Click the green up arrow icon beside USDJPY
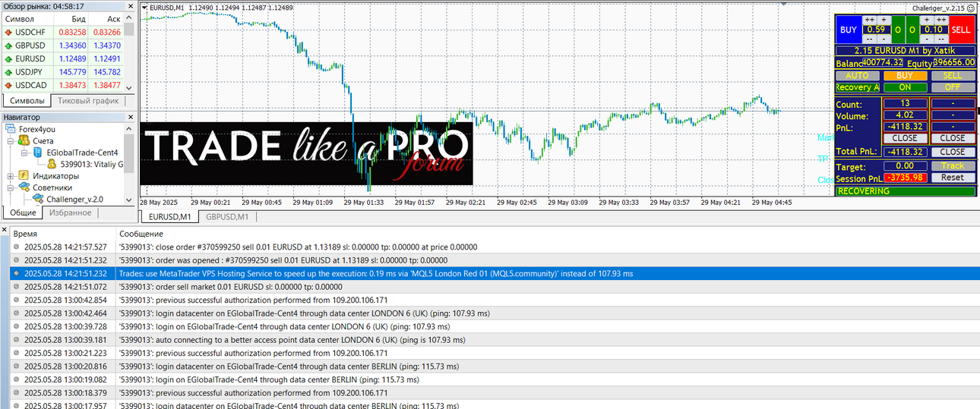 click(8, 72)
